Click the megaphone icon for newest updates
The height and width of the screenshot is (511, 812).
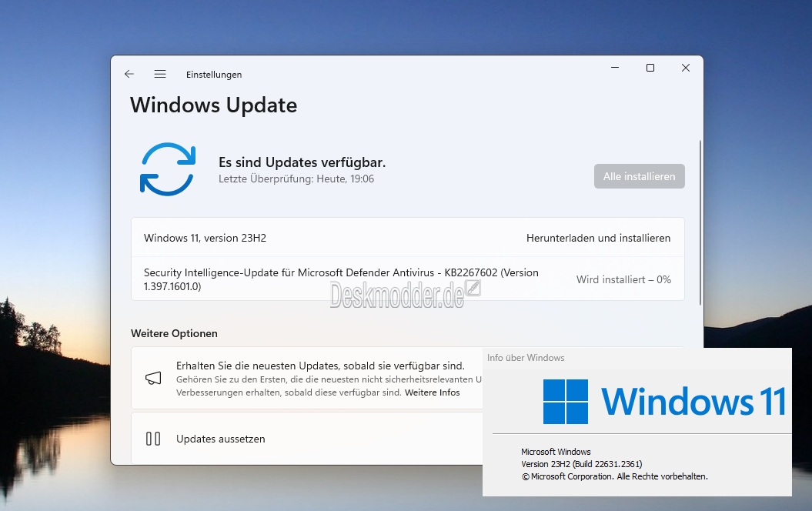(153, 379)
